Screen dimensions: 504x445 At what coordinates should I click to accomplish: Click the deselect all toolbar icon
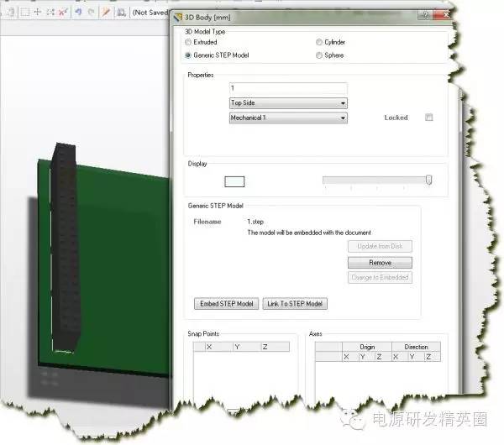click(x=50, y=13)
